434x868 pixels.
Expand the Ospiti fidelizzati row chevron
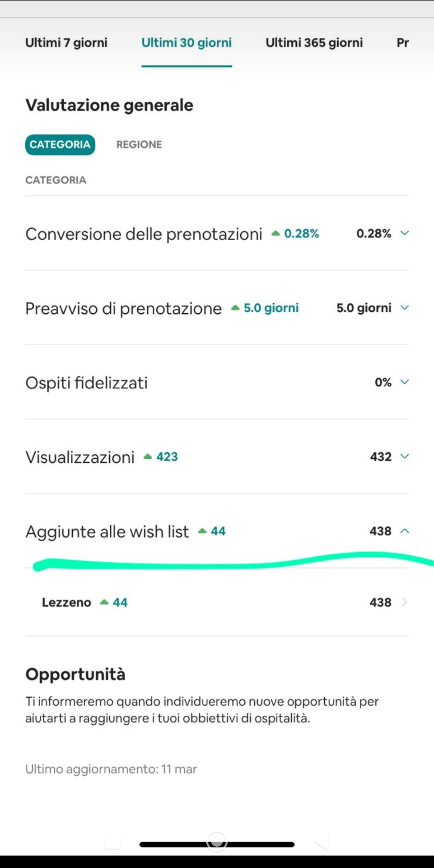click(x=405, y=382)
